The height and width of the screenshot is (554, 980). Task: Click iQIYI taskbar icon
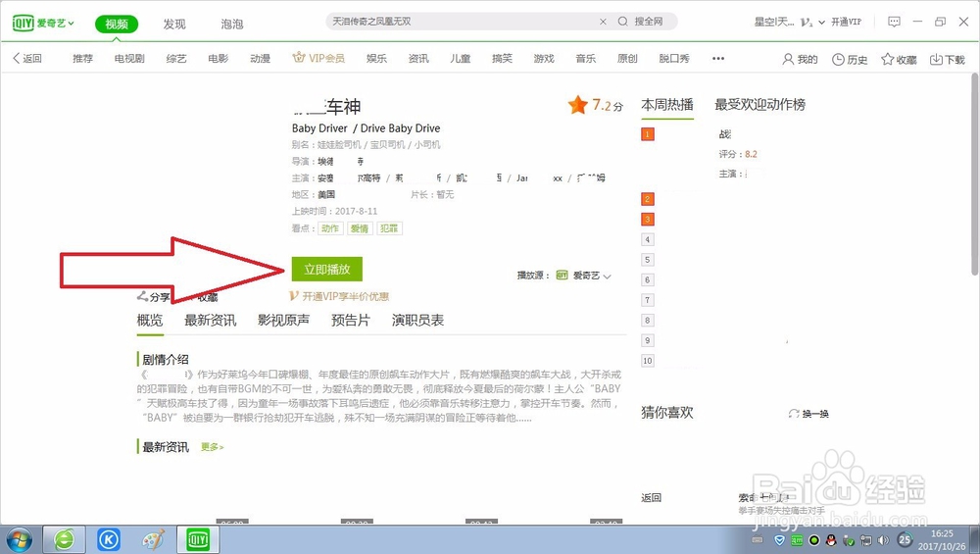(x=198, y=539)
